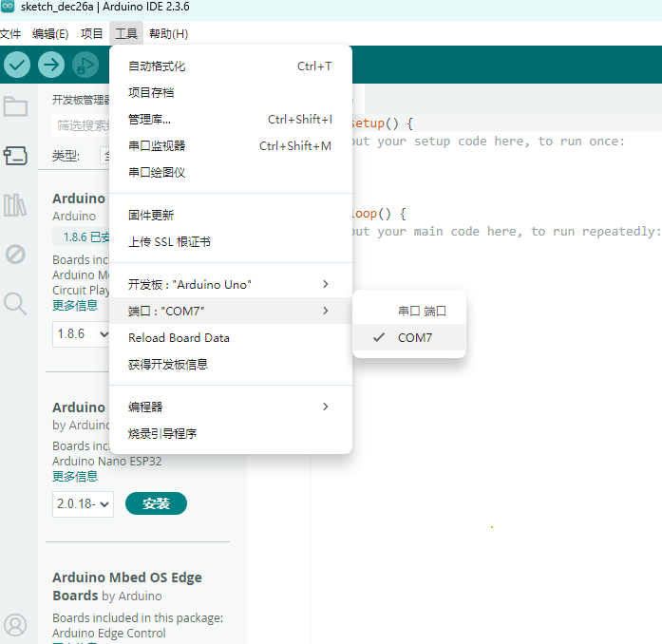Close the 工具 menu in menu bar
This screenshot has width=662, height=644.
[x=126, y=33]
